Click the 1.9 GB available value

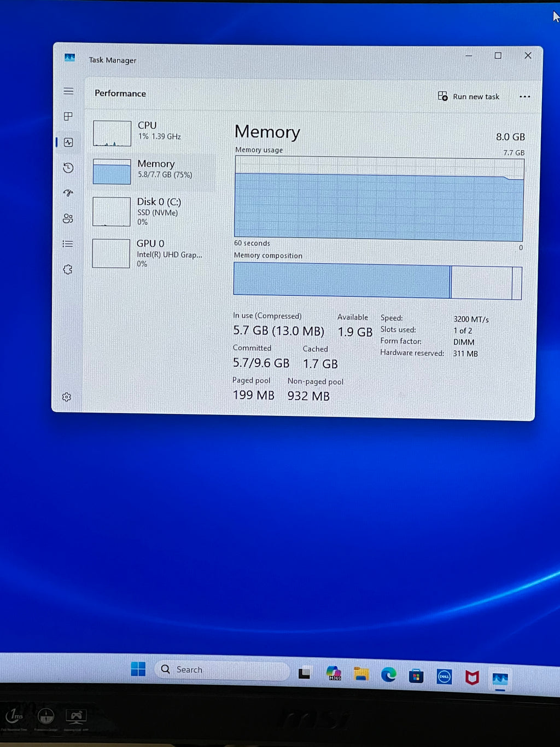click(355, 332)
